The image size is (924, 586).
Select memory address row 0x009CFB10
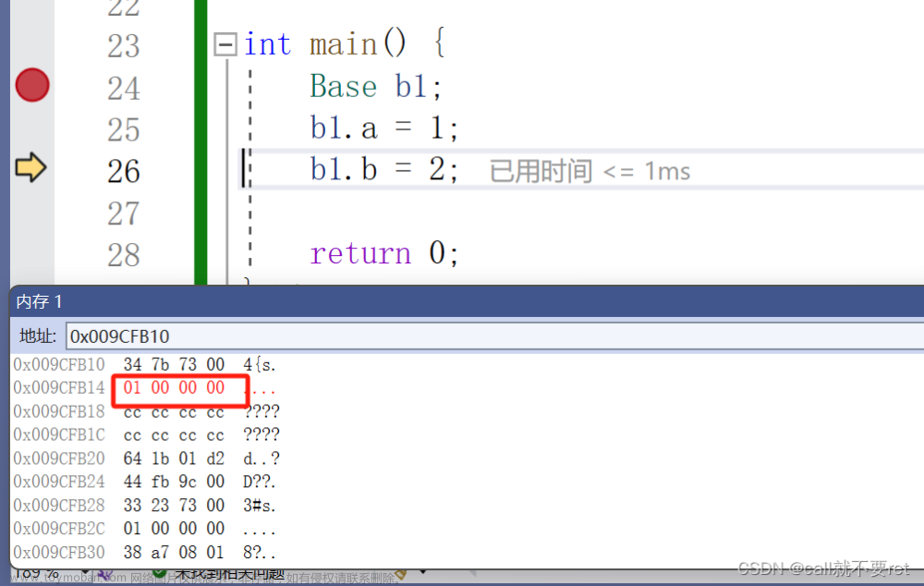pos(59,365)
